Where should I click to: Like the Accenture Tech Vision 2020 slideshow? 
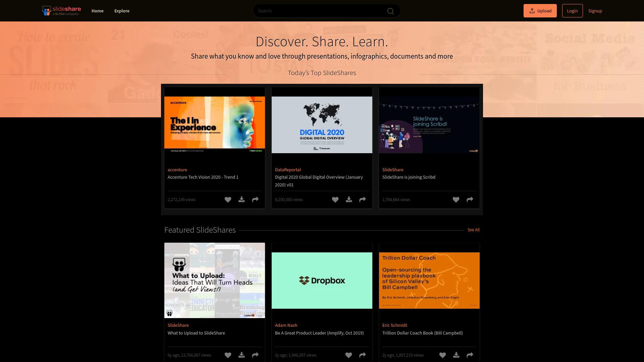click(x=228, y=200)
